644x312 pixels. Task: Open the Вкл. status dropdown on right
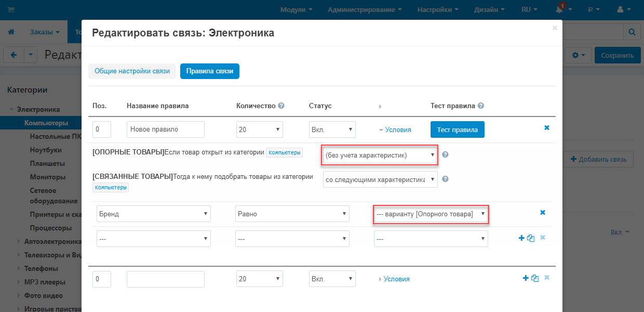(x=620, y=232)
